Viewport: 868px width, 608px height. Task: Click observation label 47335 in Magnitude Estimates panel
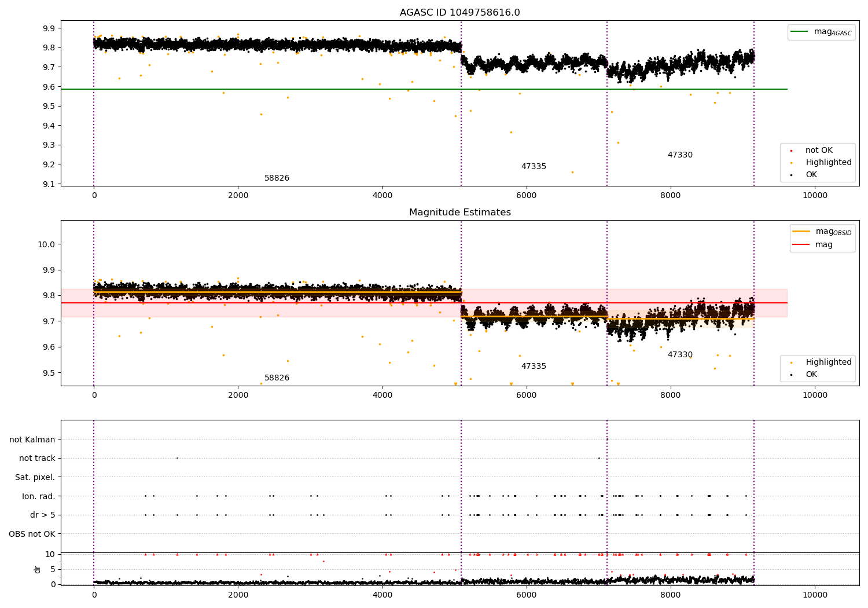point(534,367)
